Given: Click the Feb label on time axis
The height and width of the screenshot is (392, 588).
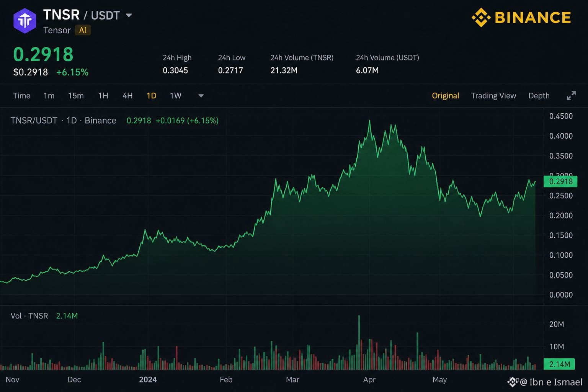Looking at the screenshot, I should pyautogui.click(x=226, y=380).
